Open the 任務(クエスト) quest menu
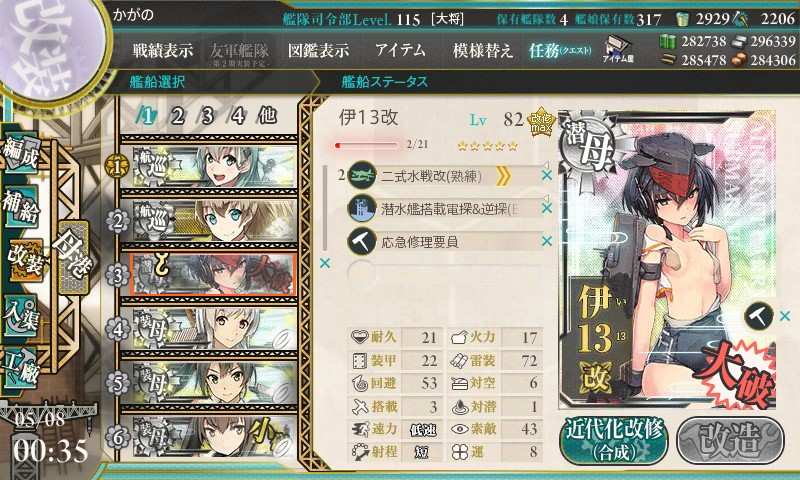The width and height of the screenshot is (800, 480). click(560, 50)
